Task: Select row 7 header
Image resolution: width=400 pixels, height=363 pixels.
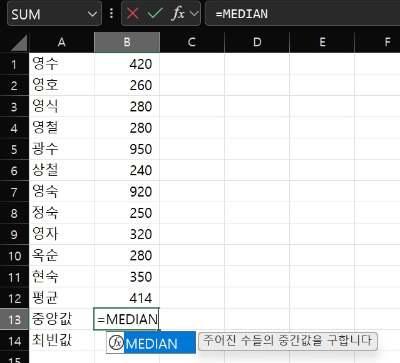Action: click(14, 192)
